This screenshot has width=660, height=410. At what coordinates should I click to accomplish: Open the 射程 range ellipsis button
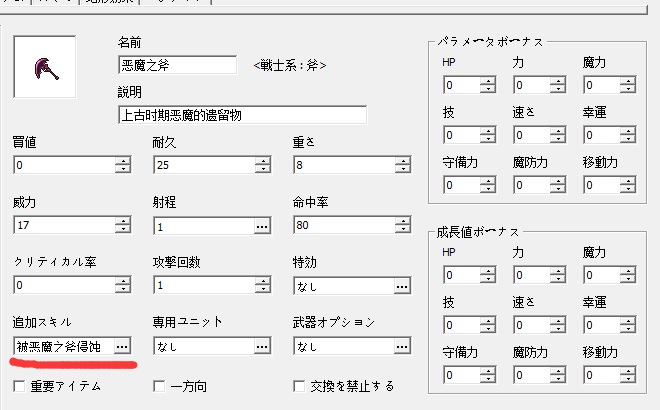pyautogui.click(x=262, y=226)
